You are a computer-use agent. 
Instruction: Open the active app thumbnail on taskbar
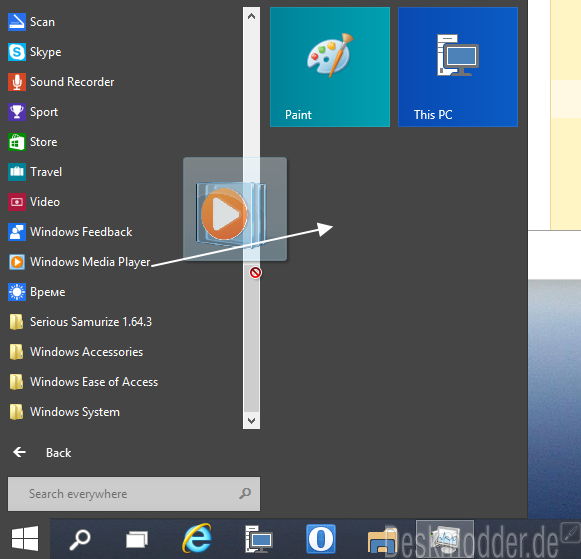(445, 539)
